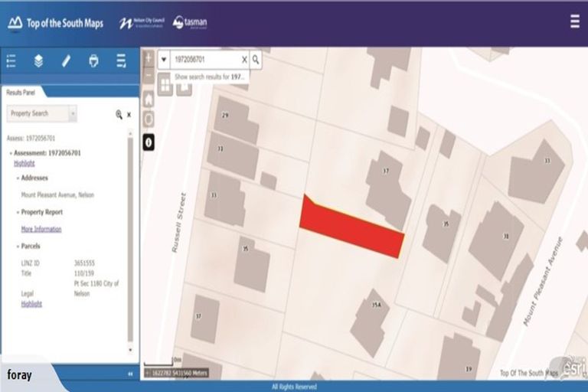
Task: Select the pencil draw tool
Action: pos(66,61)
